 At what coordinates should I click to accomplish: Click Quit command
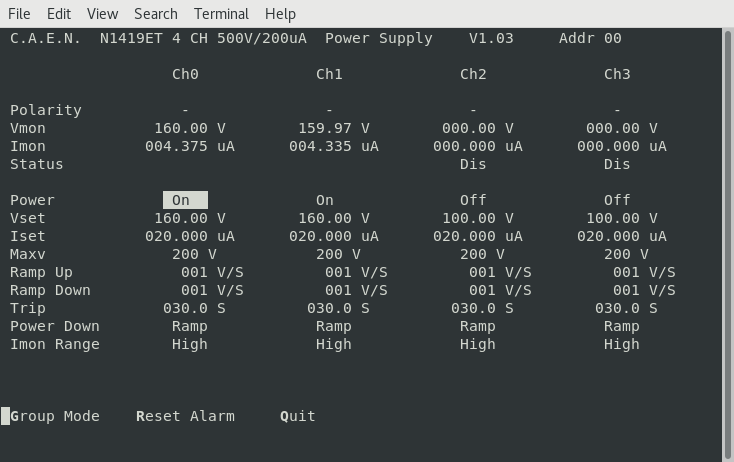(298, 416)
